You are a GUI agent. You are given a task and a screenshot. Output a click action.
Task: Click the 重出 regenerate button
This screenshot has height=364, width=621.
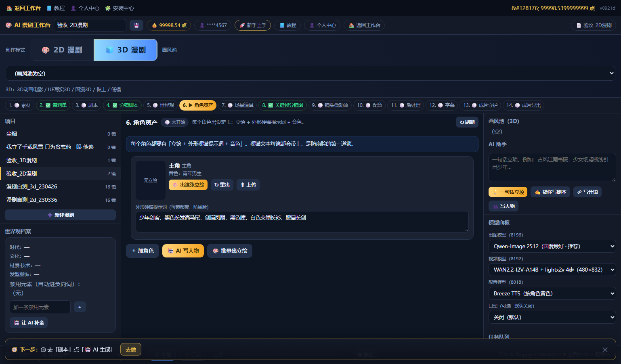(x=222, y=185)
